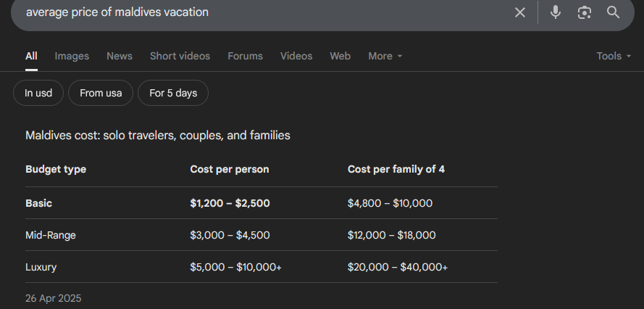
Task: Apply the "From usa" filter chip
Action: click(x=101, y=93)
